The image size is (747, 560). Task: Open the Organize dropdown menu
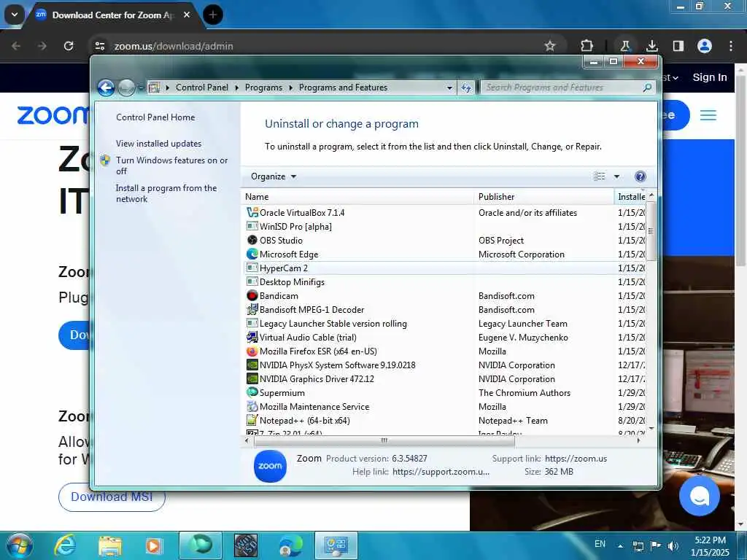tap(274, 176)
